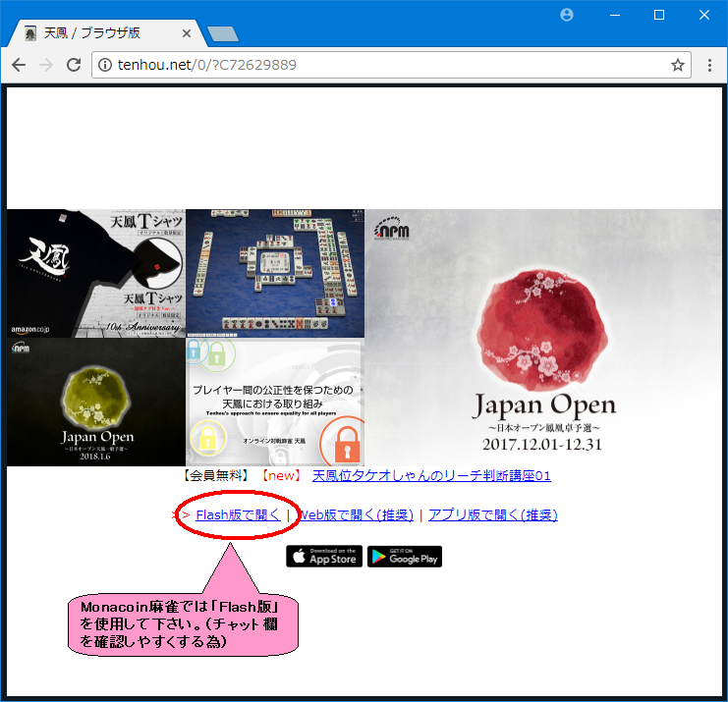Screen dimensions: 728x702
Task: Open the mahjong table screenshot banner
Action: tap(275, 273)
